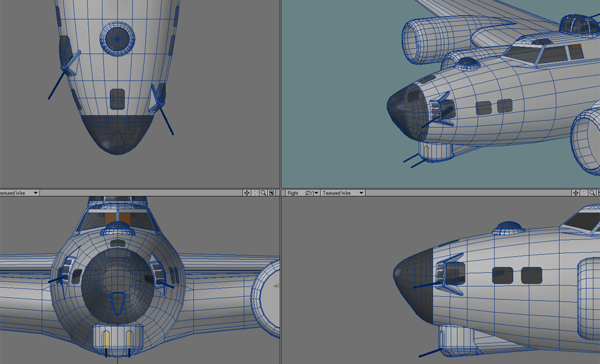Select the frontmost side window in Right view
Image resolution: width=600 pixels, height=364 pixels.
[x=501, y=275]
